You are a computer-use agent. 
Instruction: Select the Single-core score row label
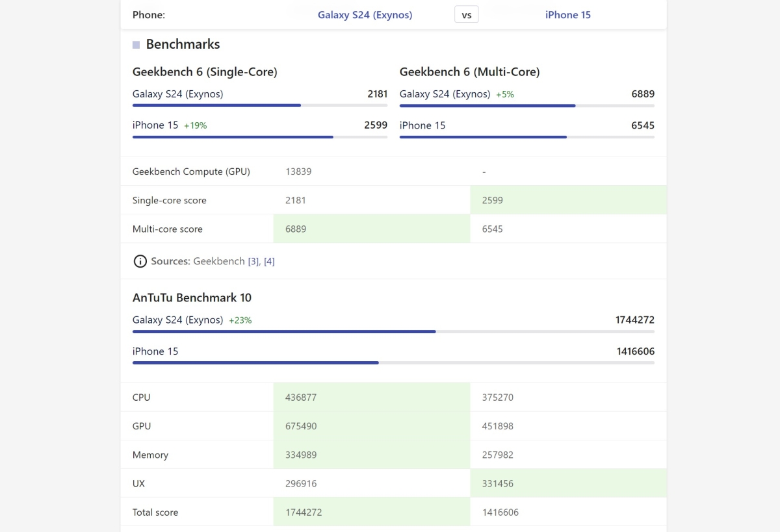coord(170,200)
